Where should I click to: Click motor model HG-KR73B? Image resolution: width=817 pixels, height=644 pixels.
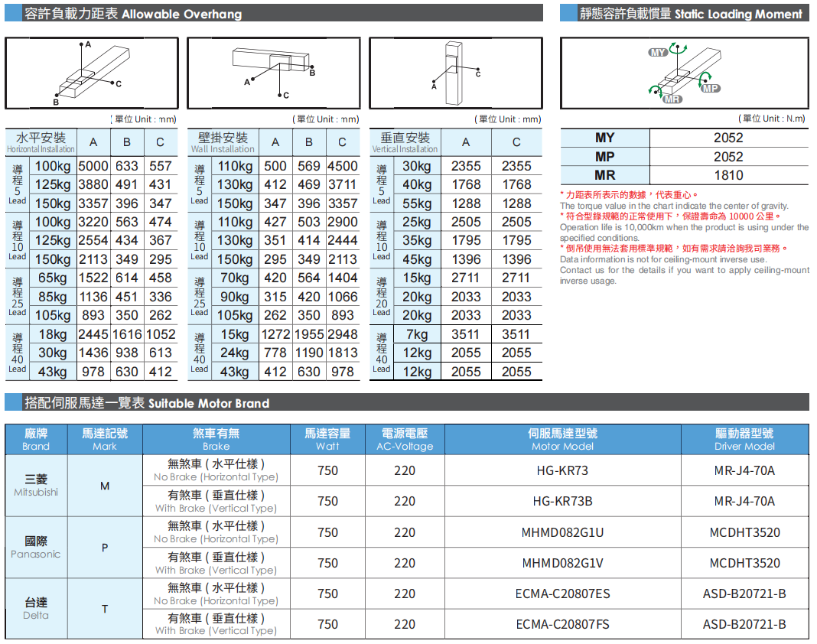[x=562, y=501]
